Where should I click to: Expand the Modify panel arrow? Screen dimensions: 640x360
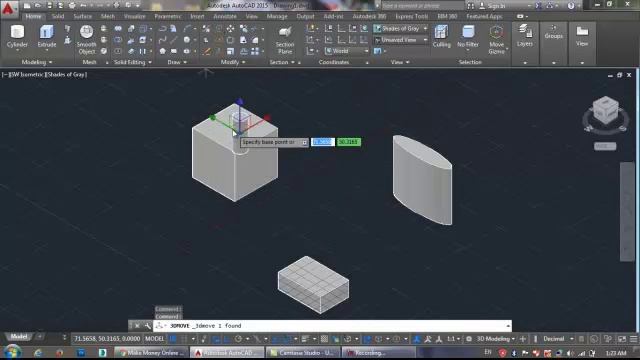(244, 62)
